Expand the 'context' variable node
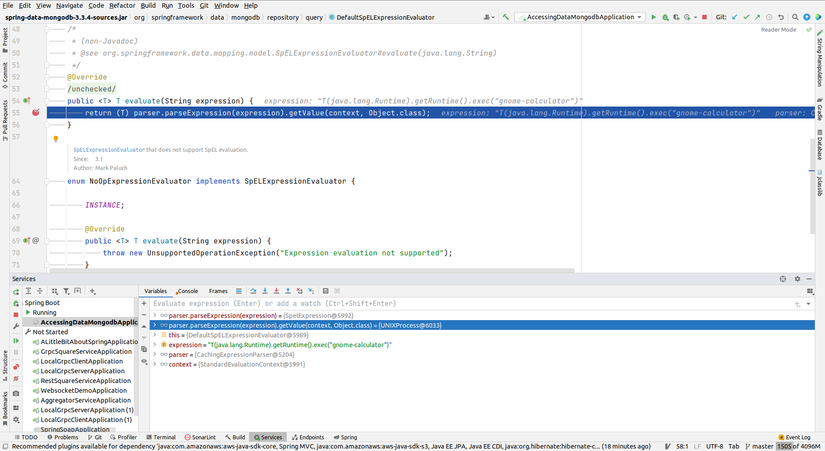Viewport: 825px width, 451px height. pos(154,365)
